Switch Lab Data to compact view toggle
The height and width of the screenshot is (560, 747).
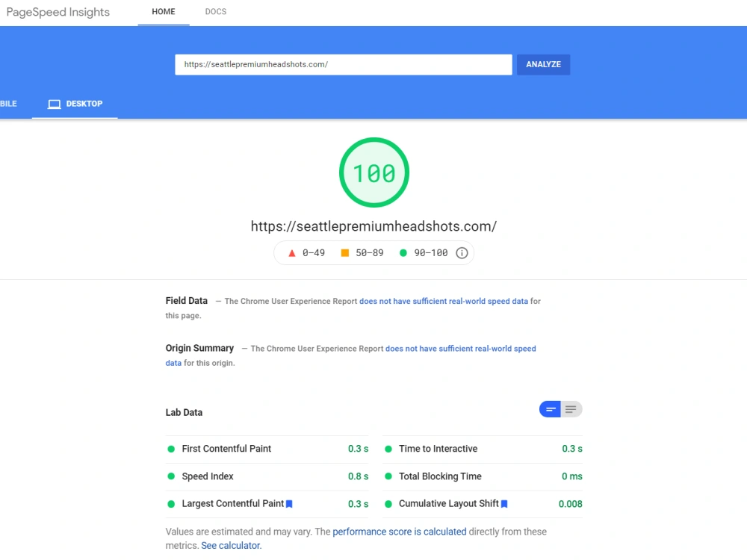coord(550,409)
